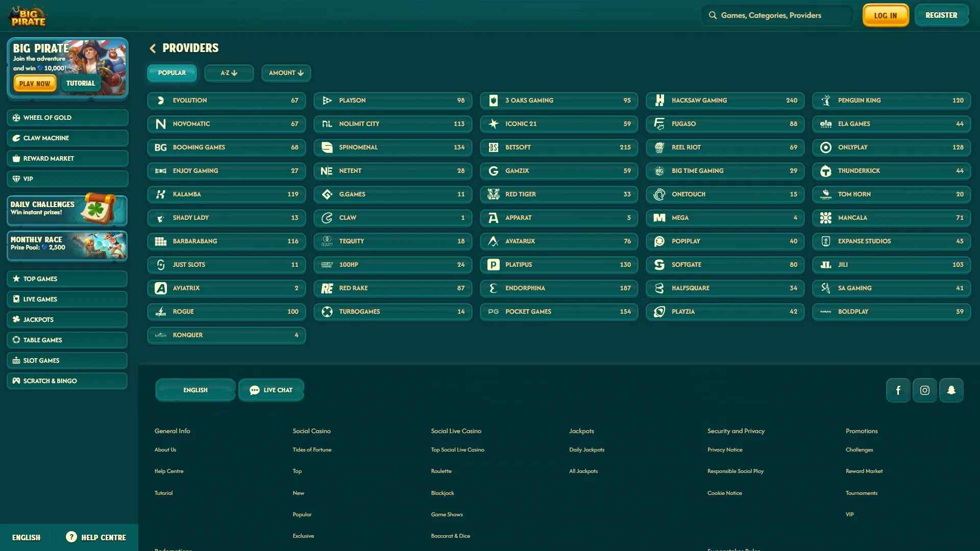This screenshot has width=980, height=551.
Task: Click the Register button
Action: click(x=941, y=15)
